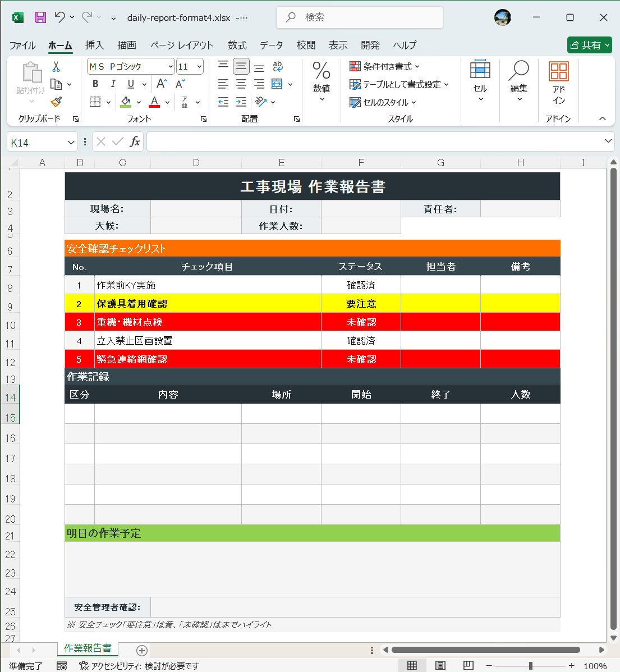Click accessibility status アクセシビリティ: 検討が必要です

[139, 666]
